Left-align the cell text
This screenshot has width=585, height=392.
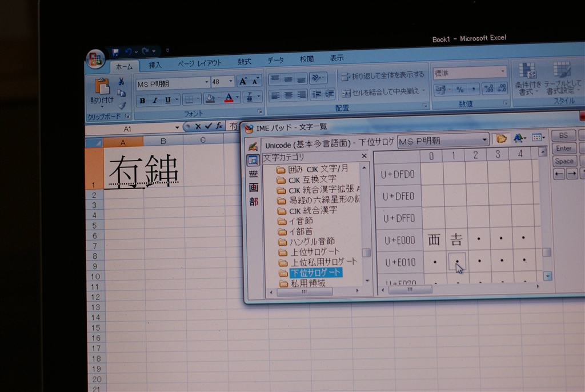tap(276, 95)
